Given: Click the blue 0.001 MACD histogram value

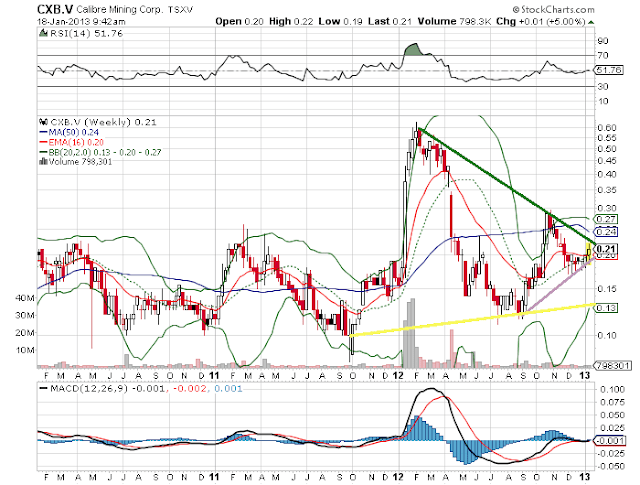Looking at the screenshot, I should (228, 388).
